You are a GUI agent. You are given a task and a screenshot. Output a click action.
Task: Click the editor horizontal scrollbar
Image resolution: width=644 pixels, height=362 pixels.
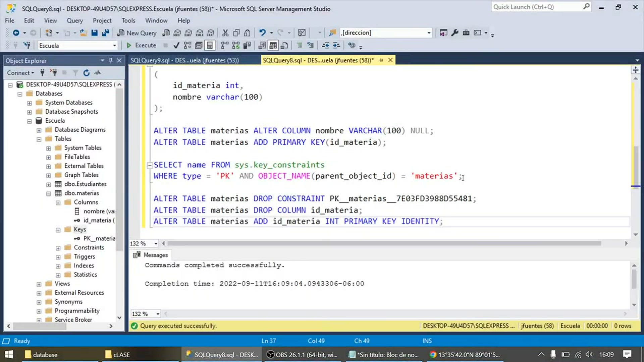(384, 243)
